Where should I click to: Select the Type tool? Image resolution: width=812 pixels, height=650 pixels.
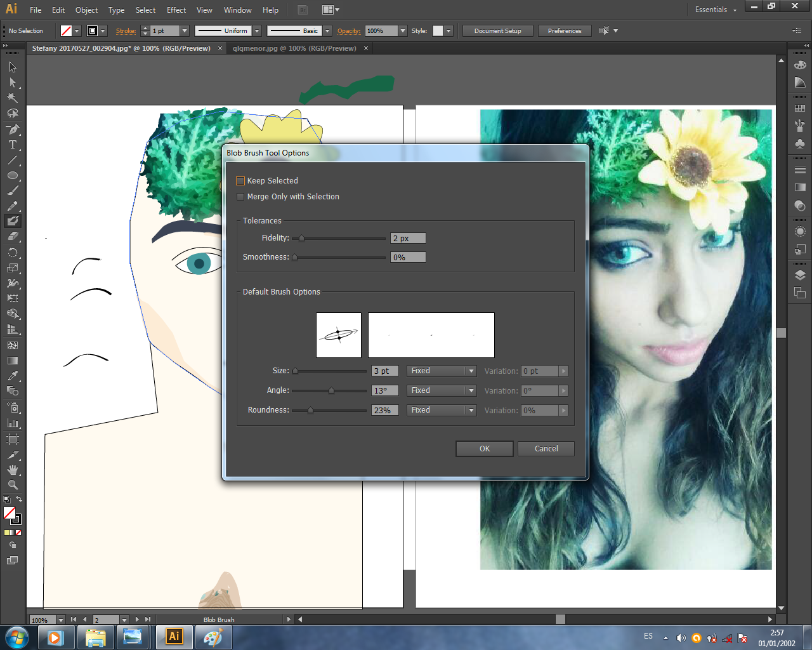click(13, 145)
